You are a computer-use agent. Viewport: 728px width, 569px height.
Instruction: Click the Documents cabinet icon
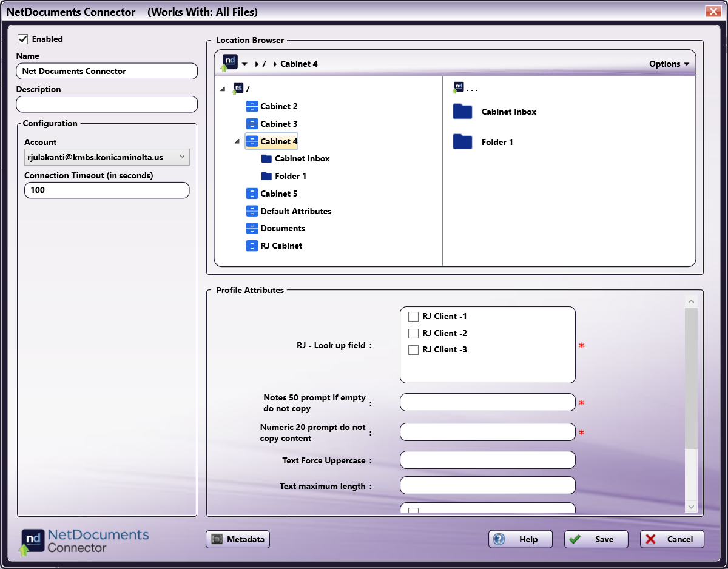[x=252, y=228]
